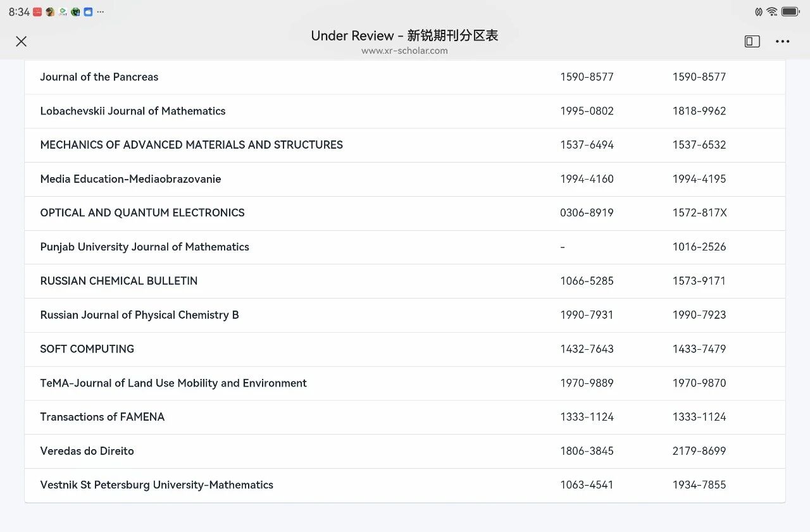Select OPTICAL AND QUANTUM ELECTRONICS journal

point(142,213)
